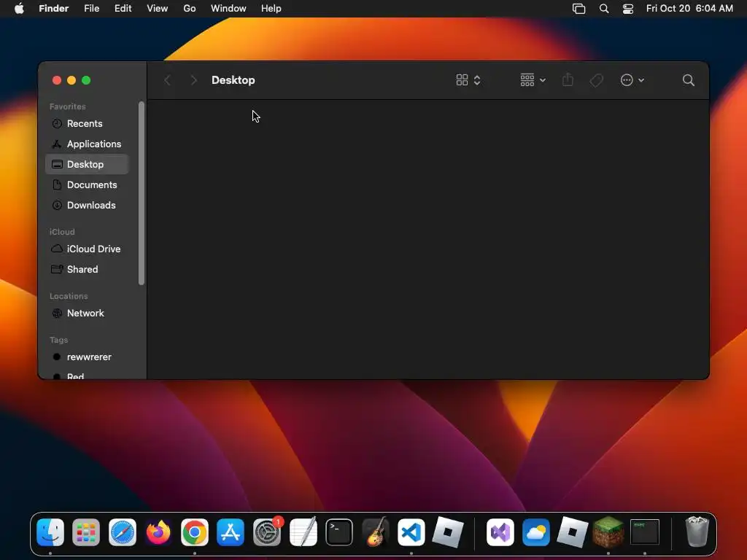Open the Weather app from the Dock
This screenshot has width=747, height=560.
[536, 532]
